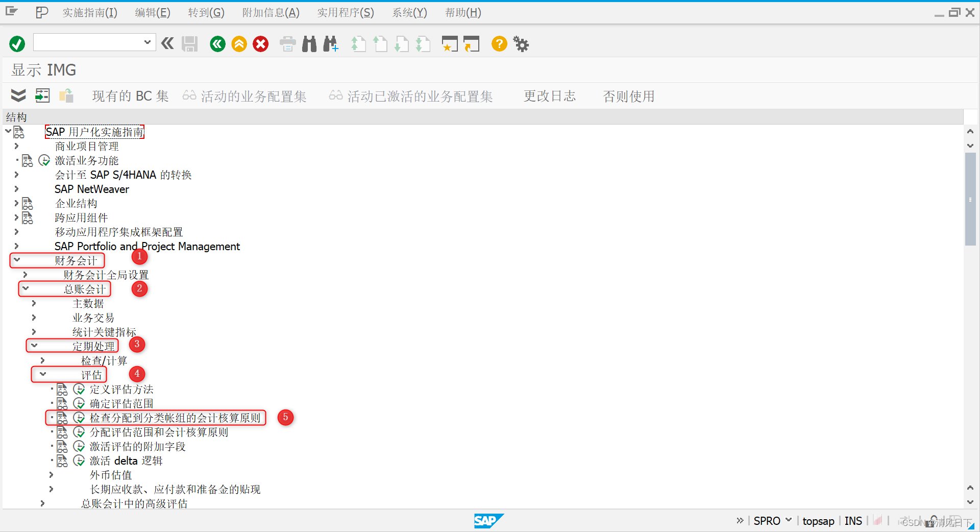Execute the 定义评估方法 activity clock icon
Viewport: 980px width, 532px height.
(x=79, y=390)
